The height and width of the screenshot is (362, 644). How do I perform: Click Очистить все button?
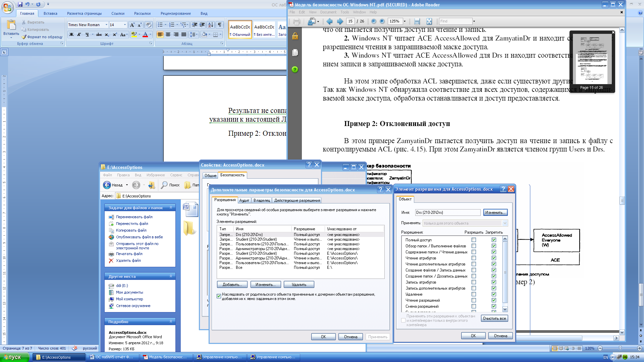pos(494,318)
